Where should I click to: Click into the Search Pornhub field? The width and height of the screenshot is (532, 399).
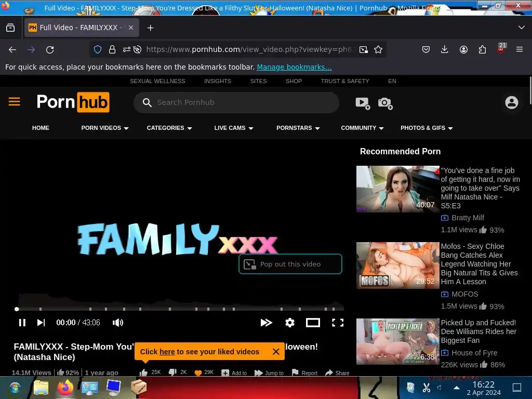point(236,102)
